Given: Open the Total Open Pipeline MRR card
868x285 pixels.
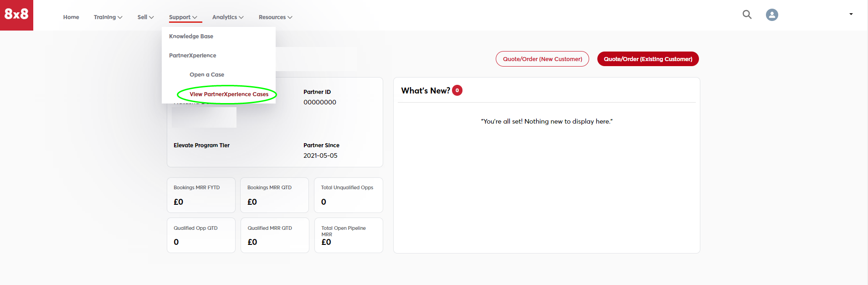Looking at the screenshot, I should tap(349, 235).
